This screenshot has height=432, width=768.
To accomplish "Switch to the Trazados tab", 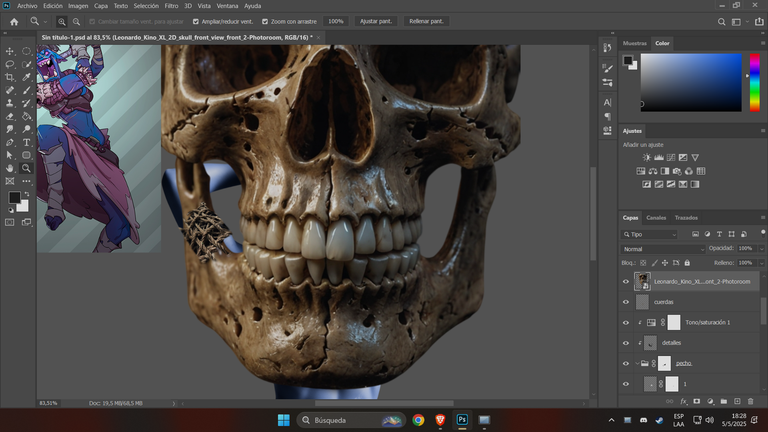I will (x=686, y=218).
